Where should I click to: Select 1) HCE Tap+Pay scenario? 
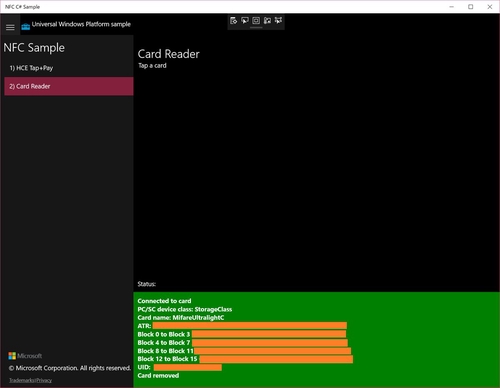tap(69, 68)
